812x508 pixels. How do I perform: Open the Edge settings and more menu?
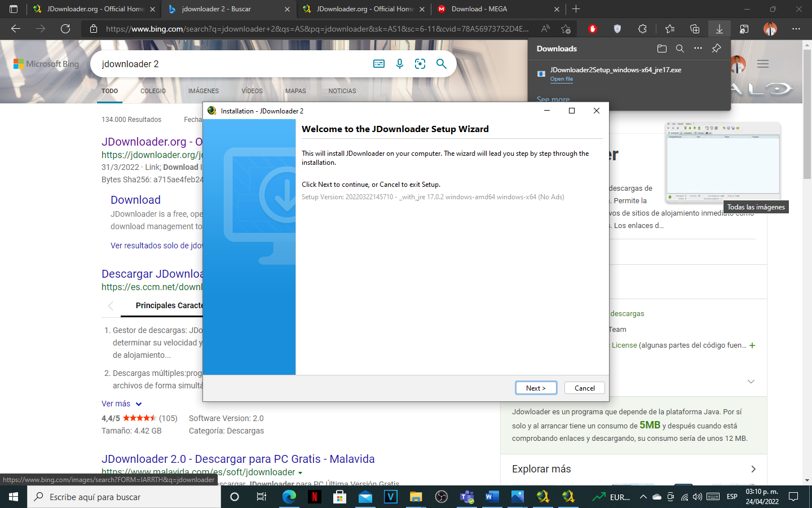796,29
